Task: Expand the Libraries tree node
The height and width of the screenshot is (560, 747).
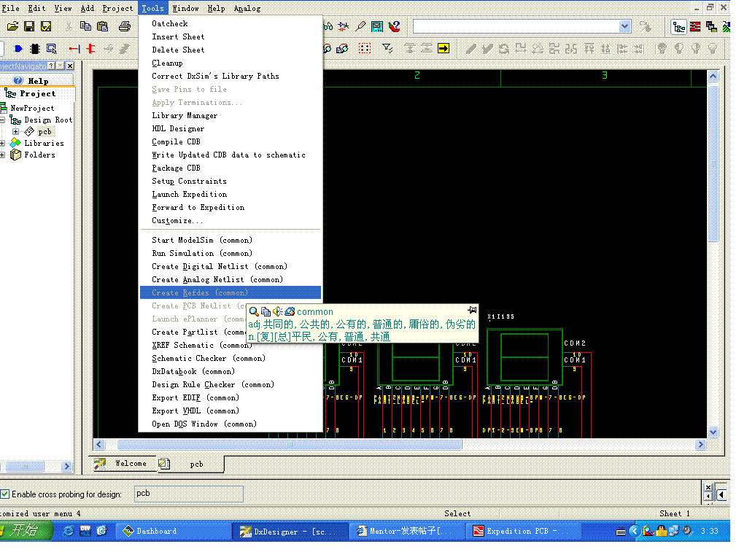Action: click(3, 144)
